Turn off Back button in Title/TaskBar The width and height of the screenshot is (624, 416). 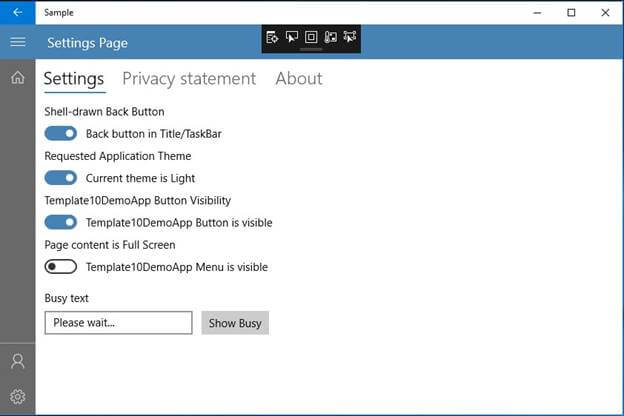click(x=60, y=133)
